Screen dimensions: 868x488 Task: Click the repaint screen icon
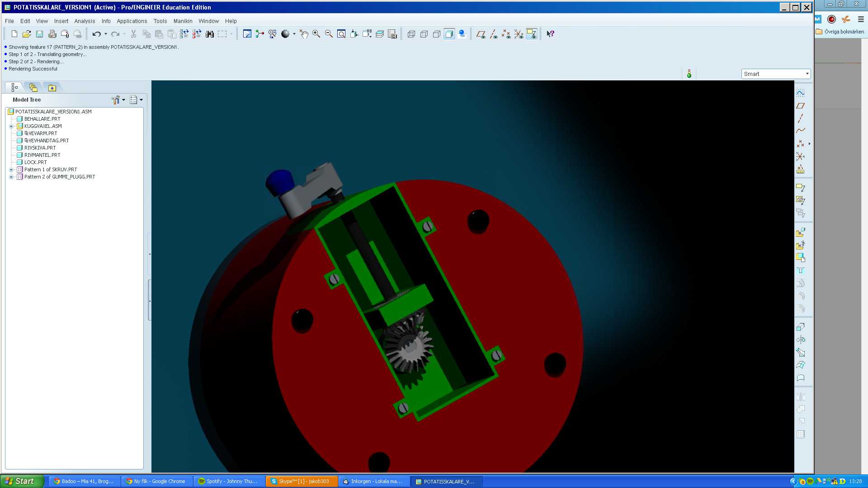tap(247, 34)
